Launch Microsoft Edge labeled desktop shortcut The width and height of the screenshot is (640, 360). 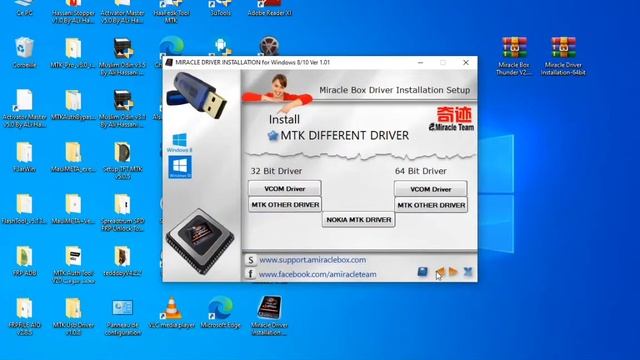(220, 313)
